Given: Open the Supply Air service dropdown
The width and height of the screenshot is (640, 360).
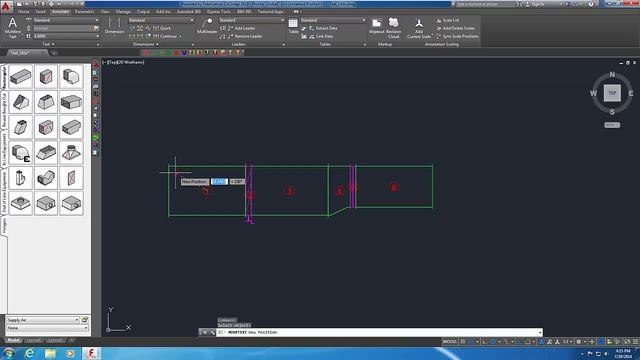Looking at the screenshot, I should click(42, 320).
